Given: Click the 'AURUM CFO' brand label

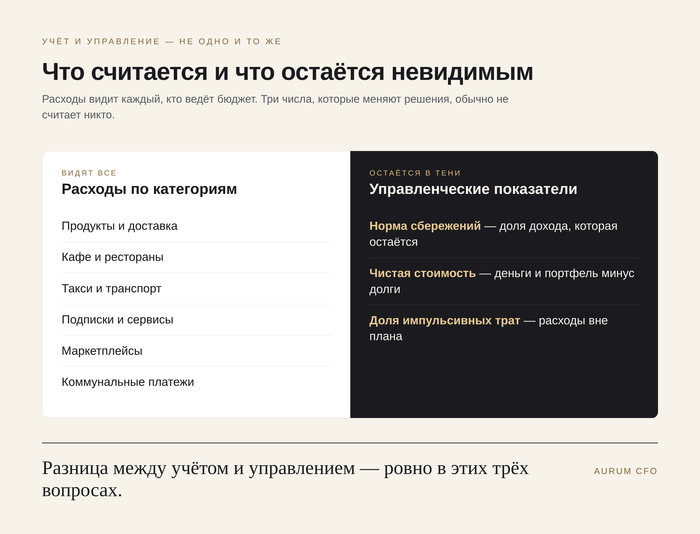Looking at the screenshot, I should coord(625,471).
